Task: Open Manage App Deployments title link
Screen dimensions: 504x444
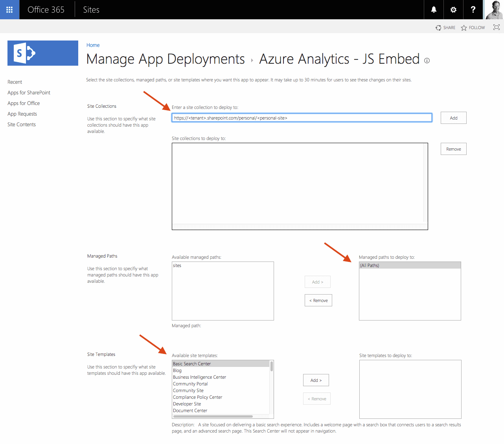Action: click(166, 59)
